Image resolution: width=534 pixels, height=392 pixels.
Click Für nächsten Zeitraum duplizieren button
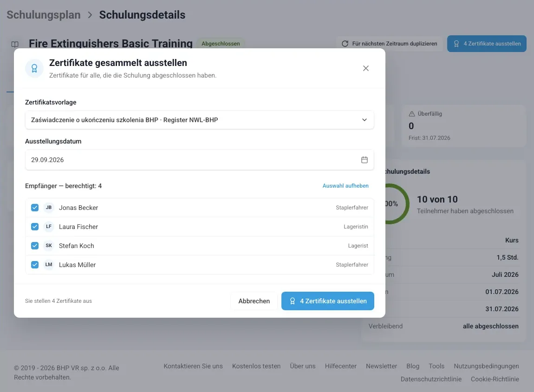tap(389, 44)
